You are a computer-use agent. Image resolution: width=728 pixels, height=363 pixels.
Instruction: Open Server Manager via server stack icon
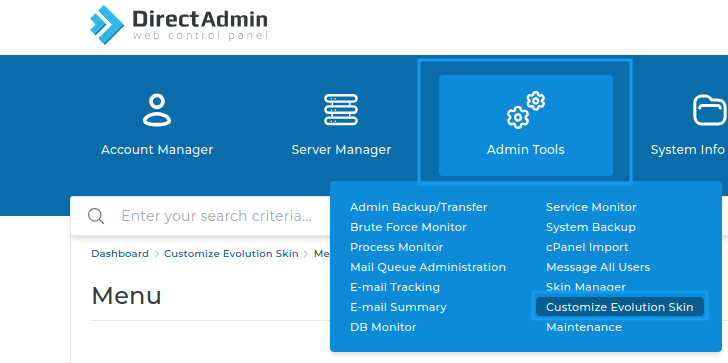point(341,110)
